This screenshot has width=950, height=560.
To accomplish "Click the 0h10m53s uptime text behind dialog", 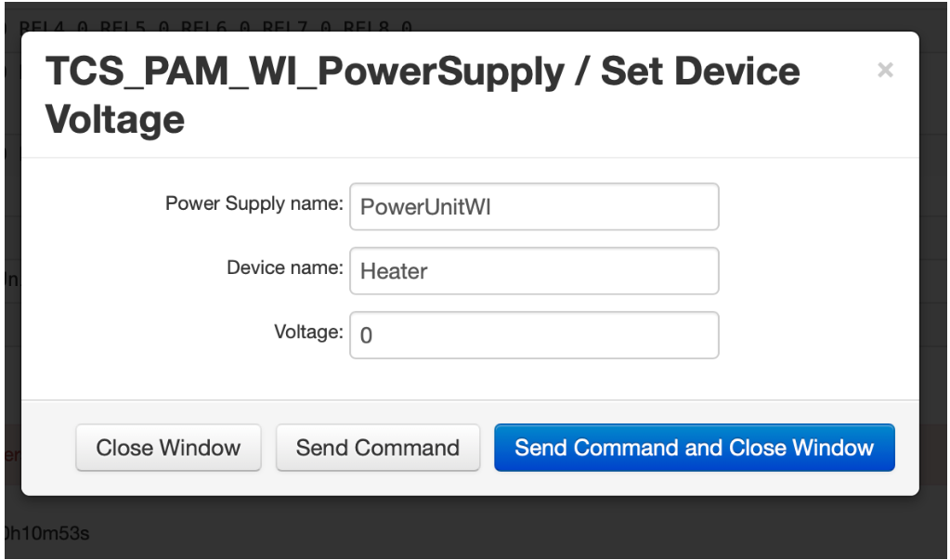I will (x=45, y=533).
